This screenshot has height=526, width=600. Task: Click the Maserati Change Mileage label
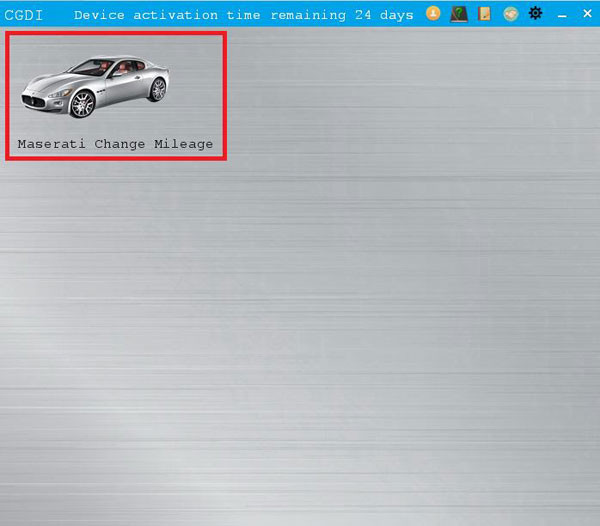pyautogui.click(x=115, y=144)
